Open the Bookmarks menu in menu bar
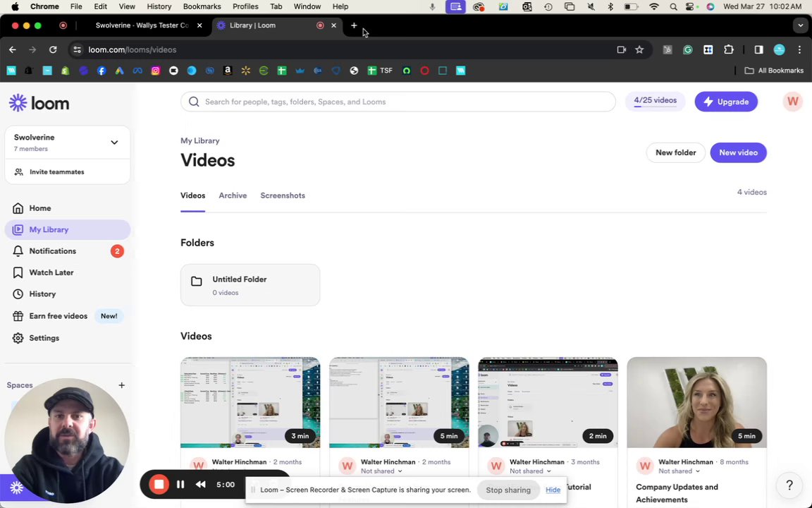Screen dimensions: 812x508 [202, 7]
